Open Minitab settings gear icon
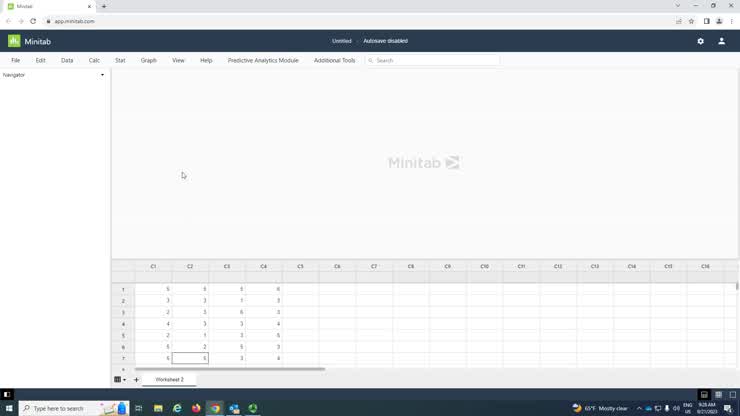Image resolution: width=740 pixels, height=416 pixels. pos(700,41)
